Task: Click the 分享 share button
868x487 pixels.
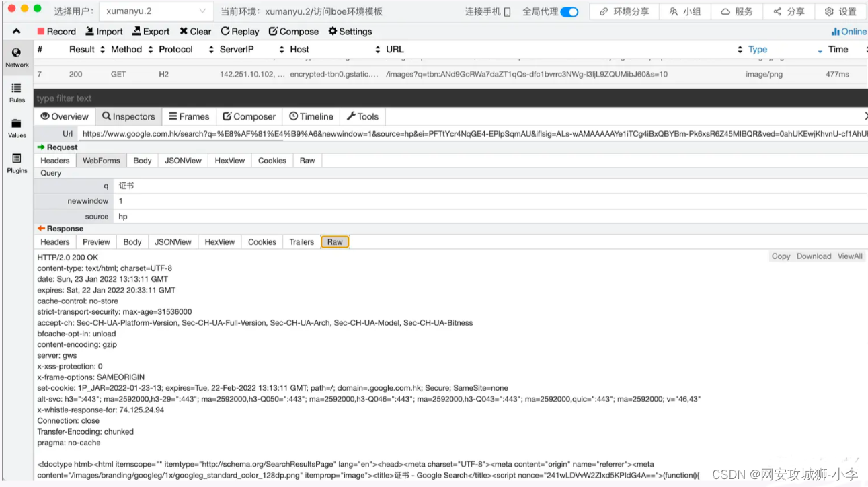Action: (789, 11)
